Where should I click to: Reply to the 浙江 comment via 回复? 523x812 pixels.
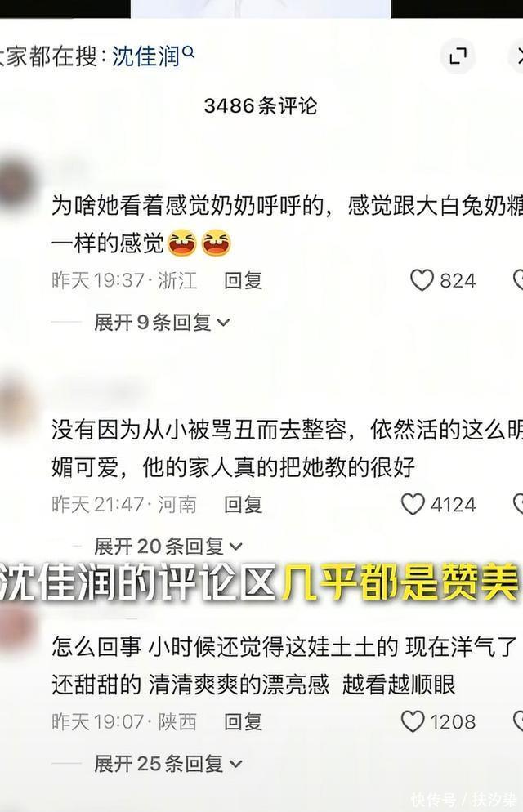pyautogui.click(x=244, y=281)
